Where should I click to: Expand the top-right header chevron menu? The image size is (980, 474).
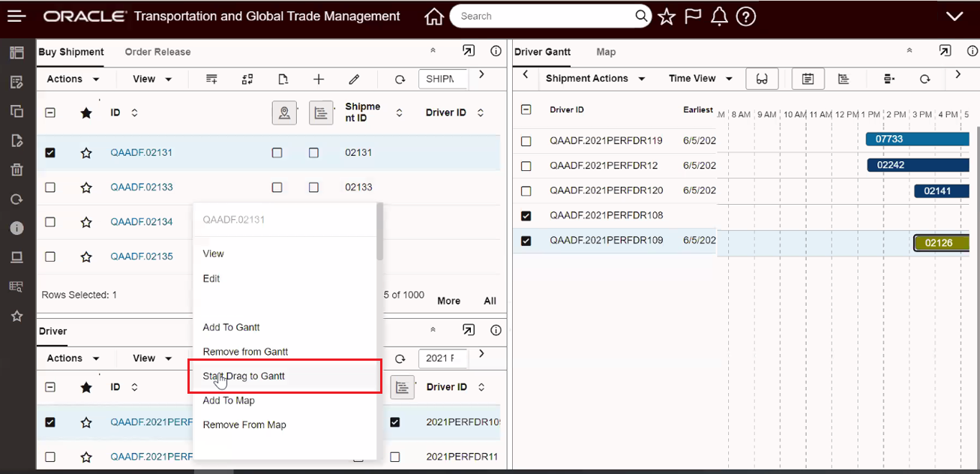tap(954, 16)
